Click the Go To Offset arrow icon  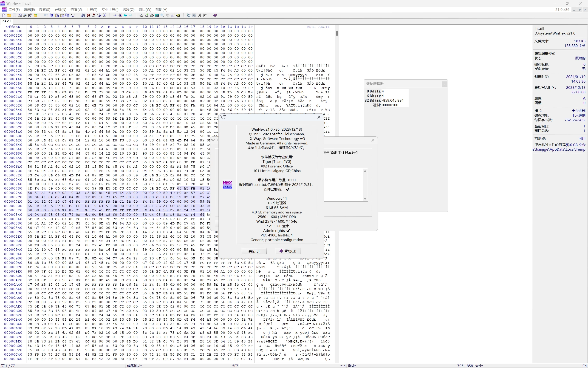click(x=115, y=15)
